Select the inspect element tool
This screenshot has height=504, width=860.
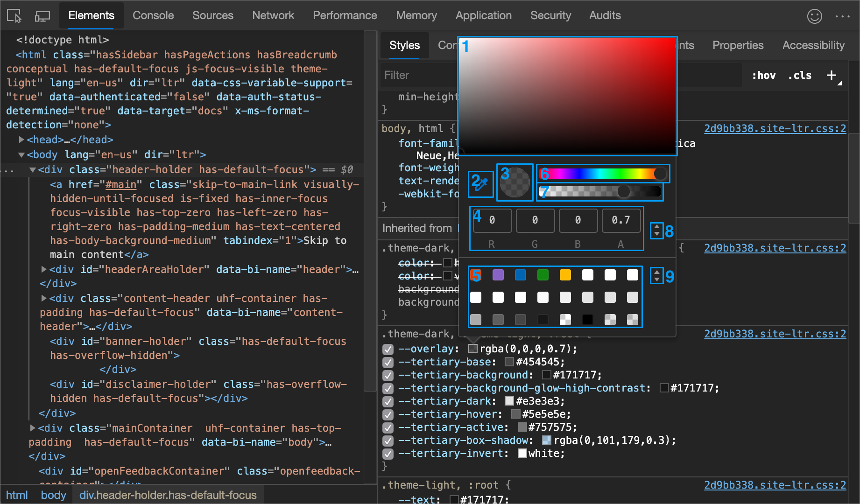point(14,15)
